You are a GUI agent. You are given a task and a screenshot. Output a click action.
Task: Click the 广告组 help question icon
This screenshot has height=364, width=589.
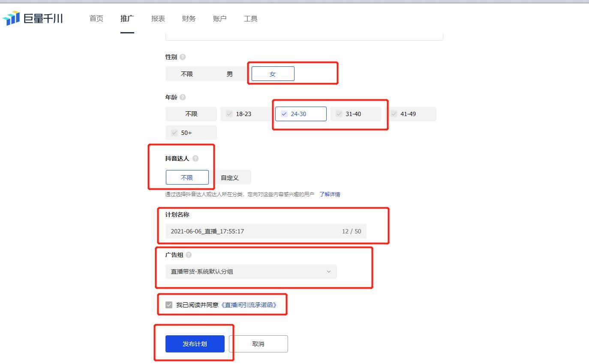[188, 254]
